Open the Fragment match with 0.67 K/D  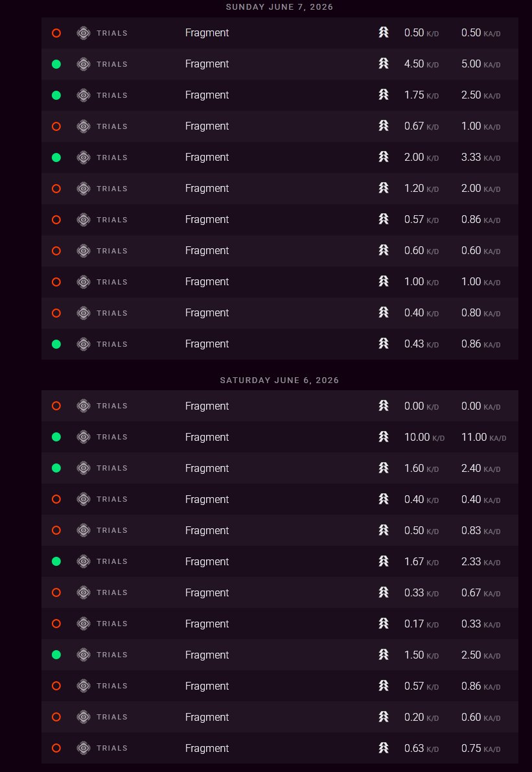(279, 126)
